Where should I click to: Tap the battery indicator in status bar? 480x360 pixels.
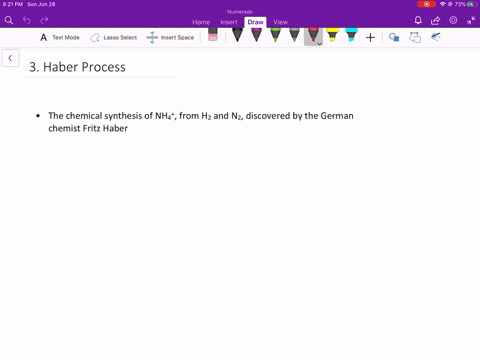(x=472, y=4)
